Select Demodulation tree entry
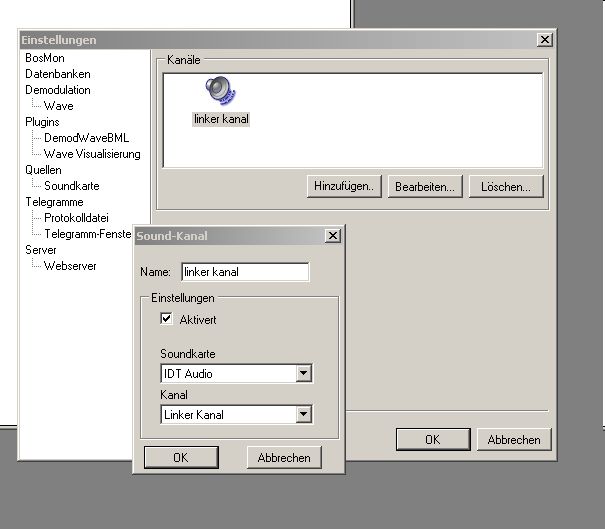 58,90
